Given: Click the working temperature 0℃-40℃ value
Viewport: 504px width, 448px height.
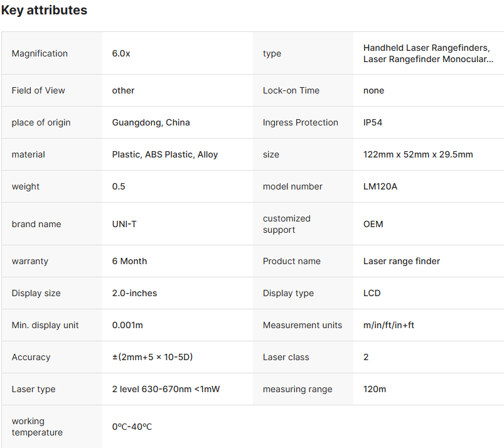Looking at the screenshot, I should pyautogui.click(x=132, y=427).
